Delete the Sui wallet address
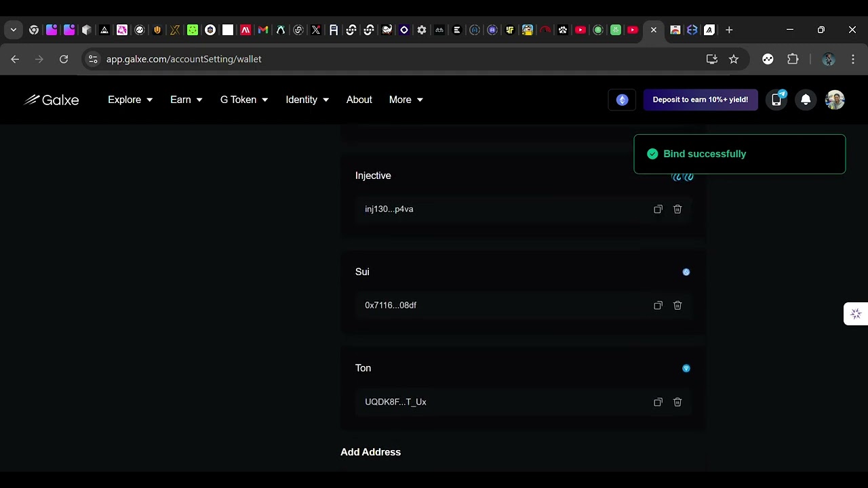Image resolution: width=868 pixels, height=488 pixels. pyautogui.click(x=677, y=306)
